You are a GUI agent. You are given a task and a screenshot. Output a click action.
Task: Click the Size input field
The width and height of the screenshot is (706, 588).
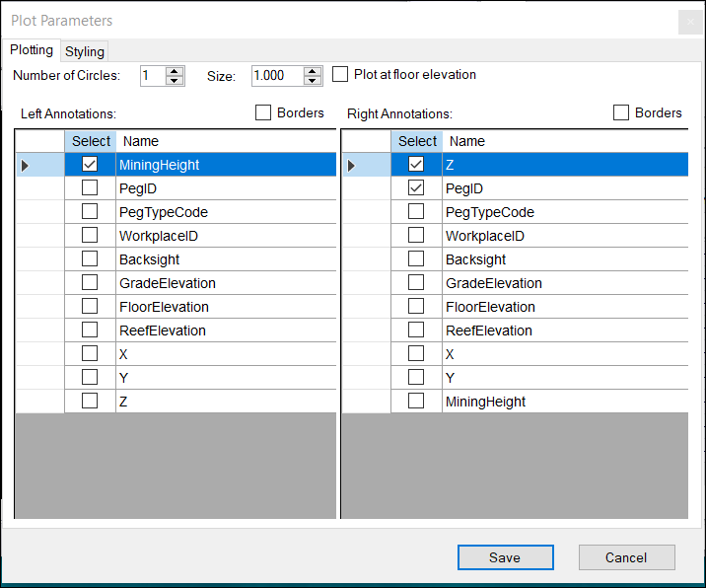click(277, 76)
